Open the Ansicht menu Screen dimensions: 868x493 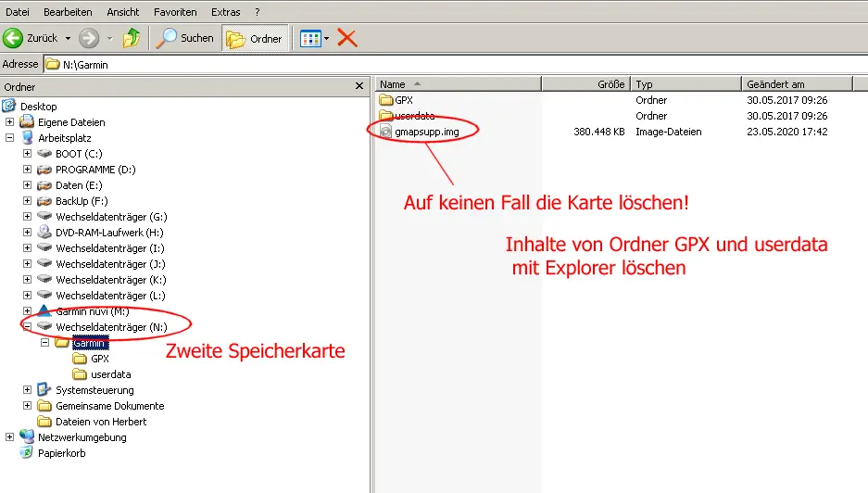coord(123,12)
